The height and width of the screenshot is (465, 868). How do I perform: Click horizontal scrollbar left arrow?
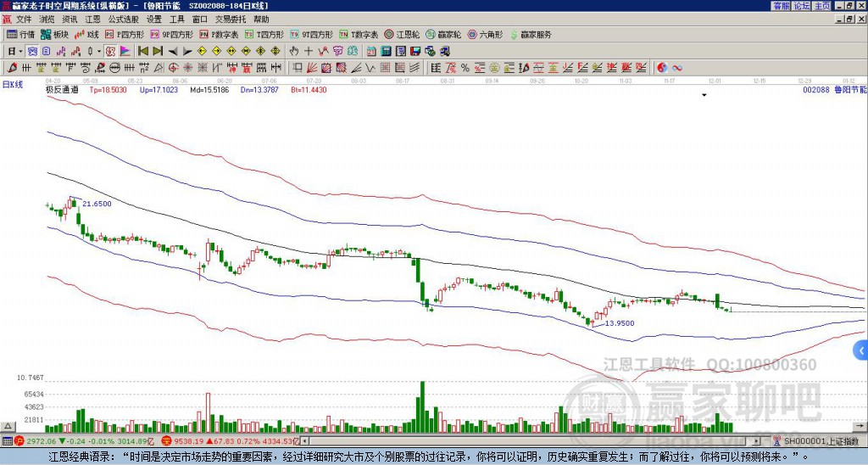click(305, 441)
